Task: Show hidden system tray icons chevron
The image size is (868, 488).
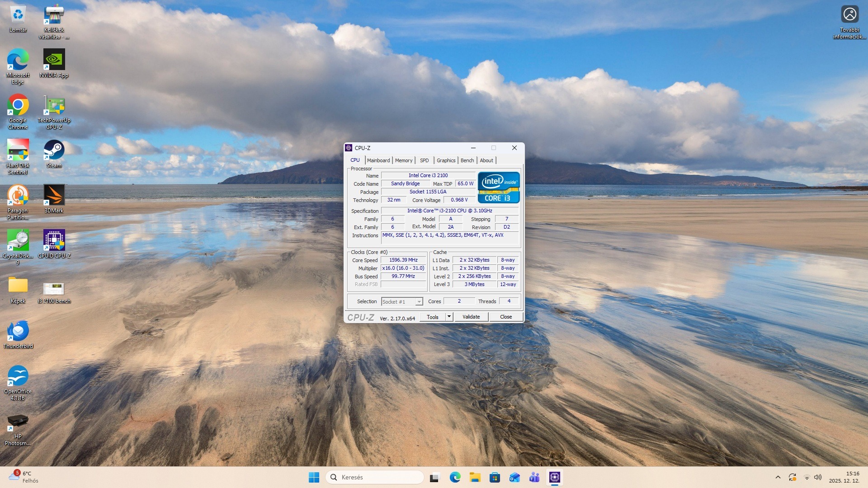Action: [778, 477]
